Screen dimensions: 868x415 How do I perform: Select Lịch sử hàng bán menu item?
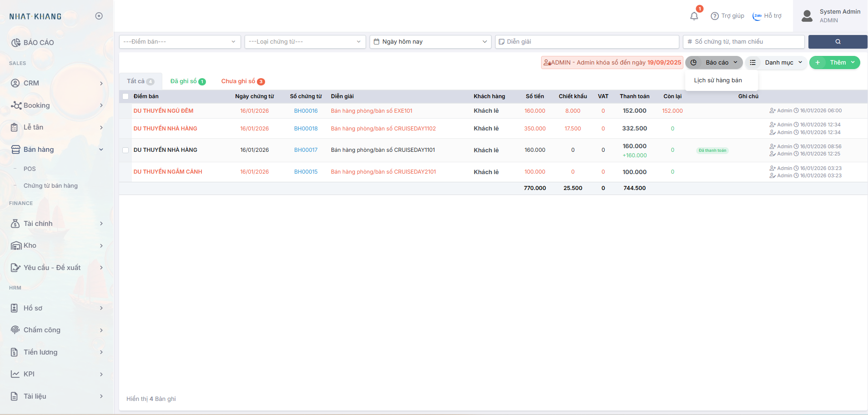click(718, 80)
